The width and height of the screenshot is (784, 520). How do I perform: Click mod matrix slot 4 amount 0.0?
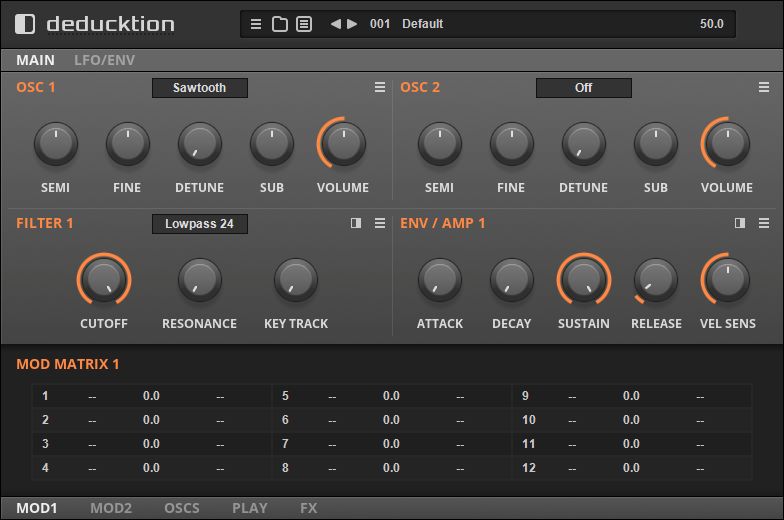[x=151, y=468]
